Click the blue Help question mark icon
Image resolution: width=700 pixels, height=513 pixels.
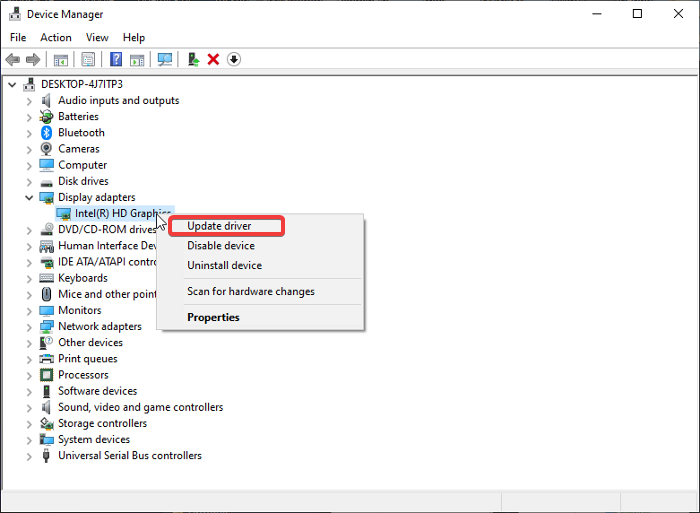tap(116, 60)
